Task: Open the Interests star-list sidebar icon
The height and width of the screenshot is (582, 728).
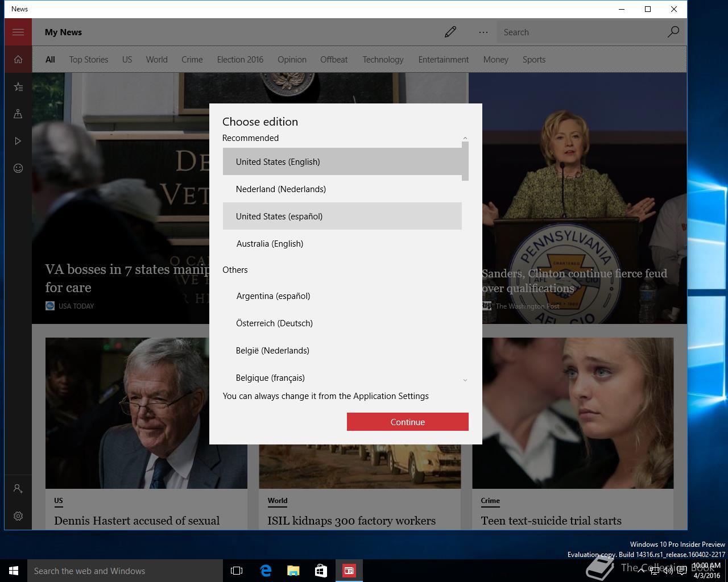Action: coord(18,86)
